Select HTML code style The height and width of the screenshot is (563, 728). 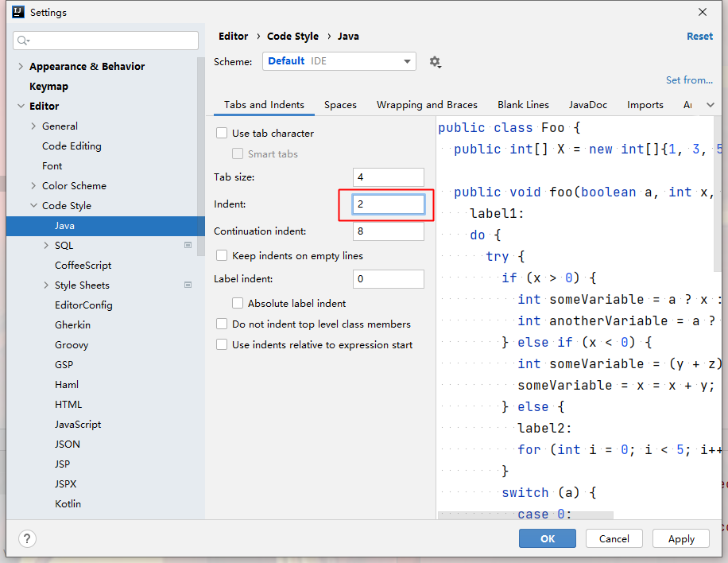click(x=68, y=405)
